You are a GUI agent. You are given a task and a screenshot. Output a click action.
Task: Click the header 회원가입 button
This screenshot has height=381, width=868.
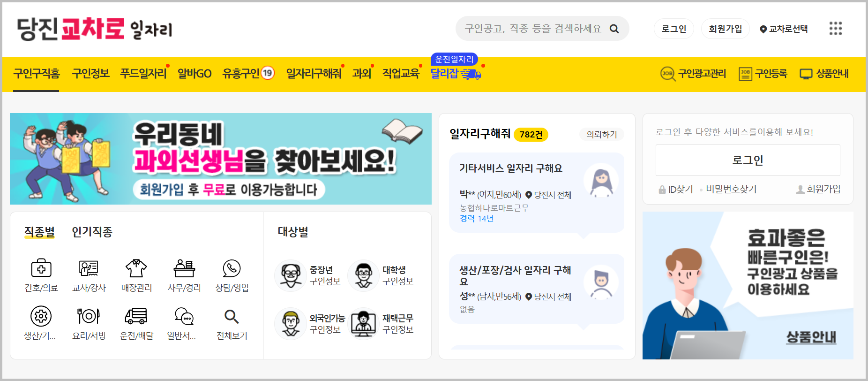[x=726, y=29]
